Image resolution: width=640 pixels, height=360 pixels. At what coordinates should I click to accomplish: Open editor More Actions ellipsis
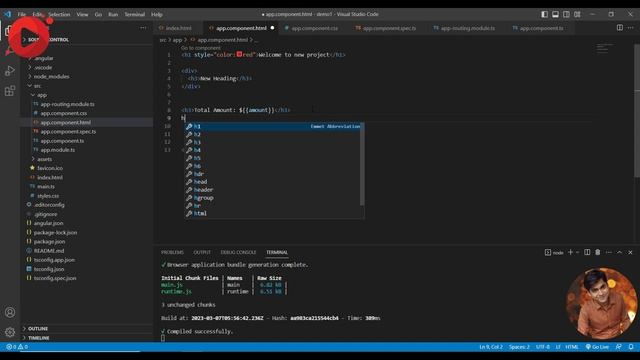[x=631, y=28]
